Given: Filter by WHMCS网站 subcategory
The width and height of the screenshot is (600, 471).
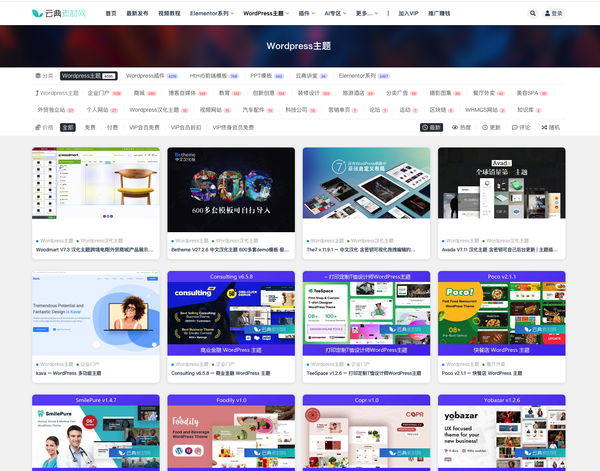Looking at the screenshot, I should tap(485, 110).
